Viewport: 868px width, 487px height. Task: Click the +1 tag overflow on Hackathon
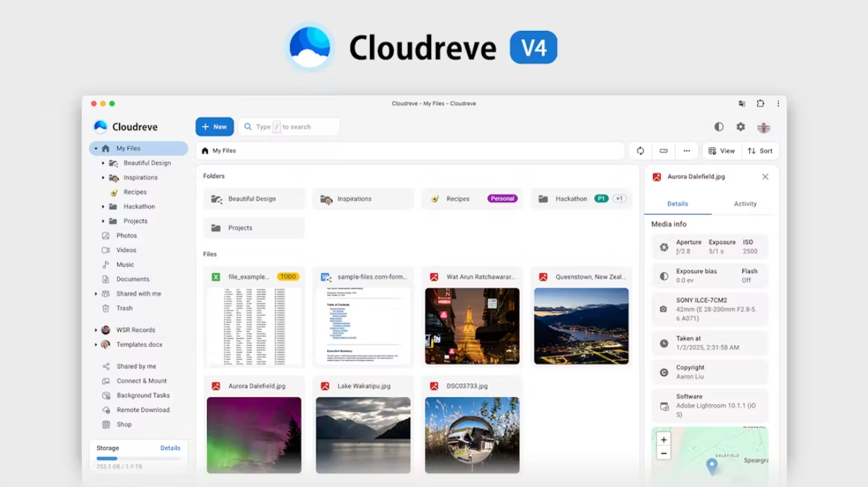[619, 199]
